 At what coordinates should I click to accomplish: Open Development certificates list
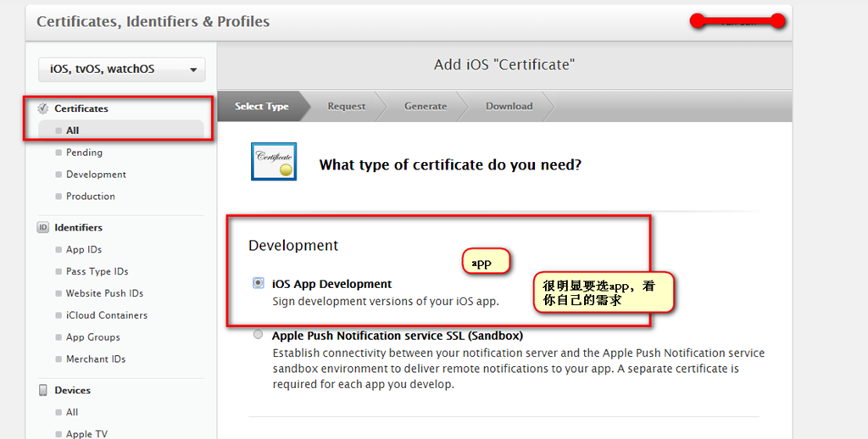coord(96,175)
